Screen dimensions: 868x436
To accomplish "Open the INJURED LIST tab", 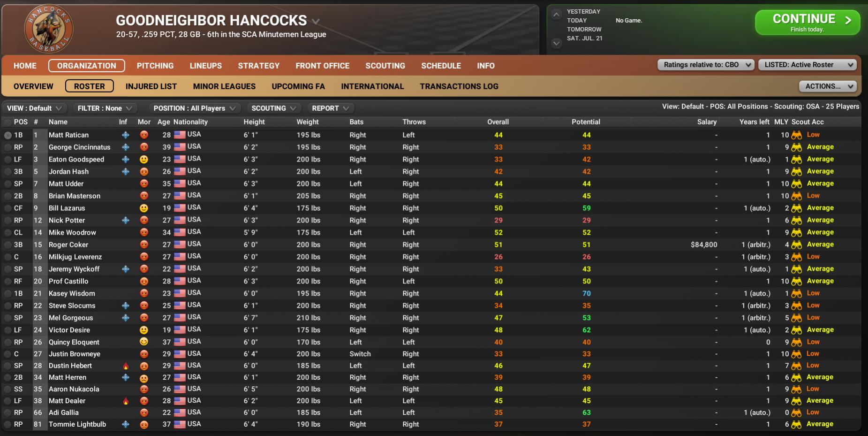I will click(151, 86).
